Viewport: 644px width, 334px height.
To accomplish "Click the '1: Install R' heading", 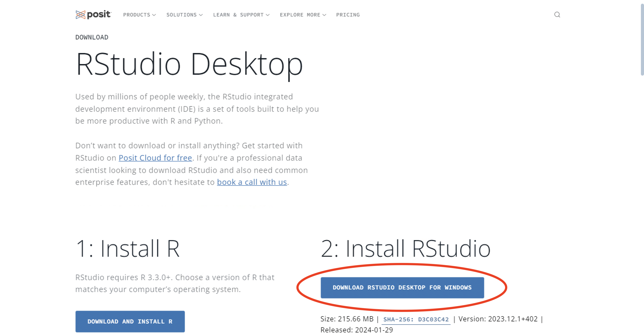I will (x=128, y=248).
